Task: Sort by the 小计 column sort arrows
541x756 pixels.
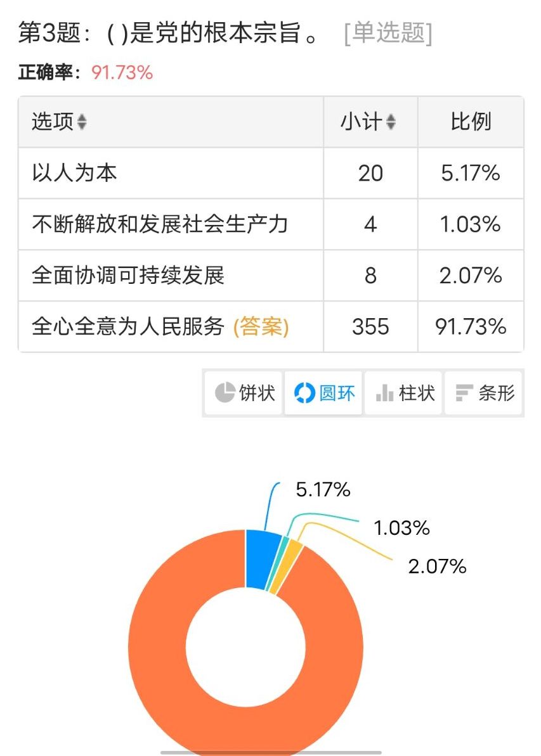Action: (391, 122)
